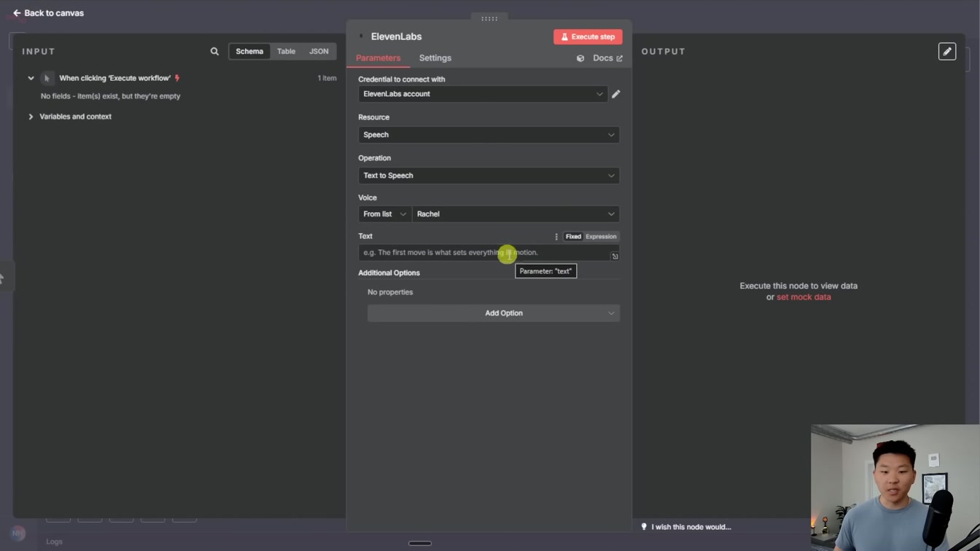Click the cube icon beside Docs
980x551 pixels.
coord(580,58)
